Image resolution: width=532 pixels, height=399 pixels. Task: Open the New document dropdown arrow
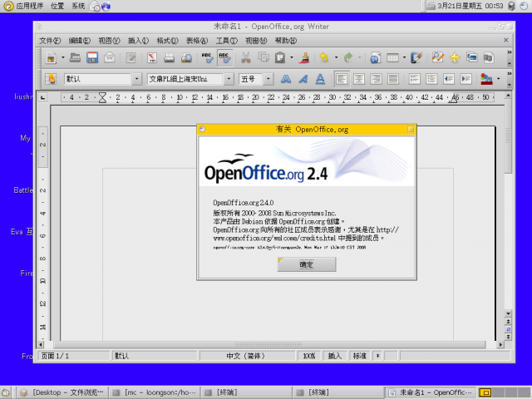click(63, 57)
